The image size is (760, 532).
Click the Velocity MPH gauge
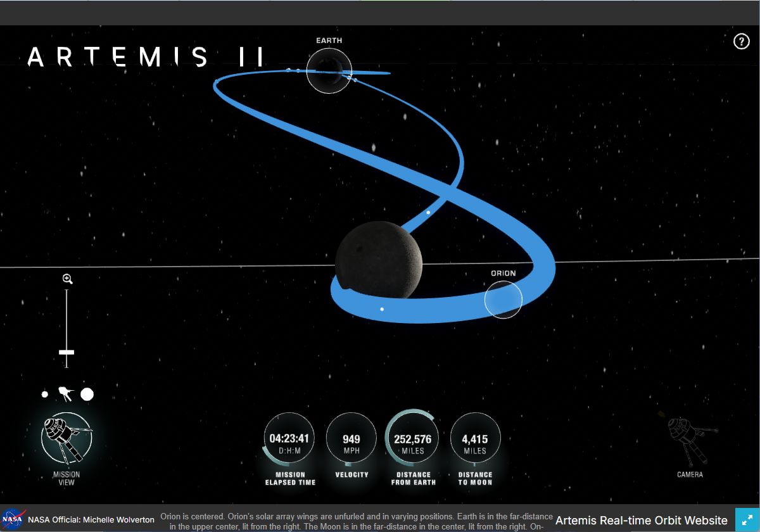[x=351, y=438]
